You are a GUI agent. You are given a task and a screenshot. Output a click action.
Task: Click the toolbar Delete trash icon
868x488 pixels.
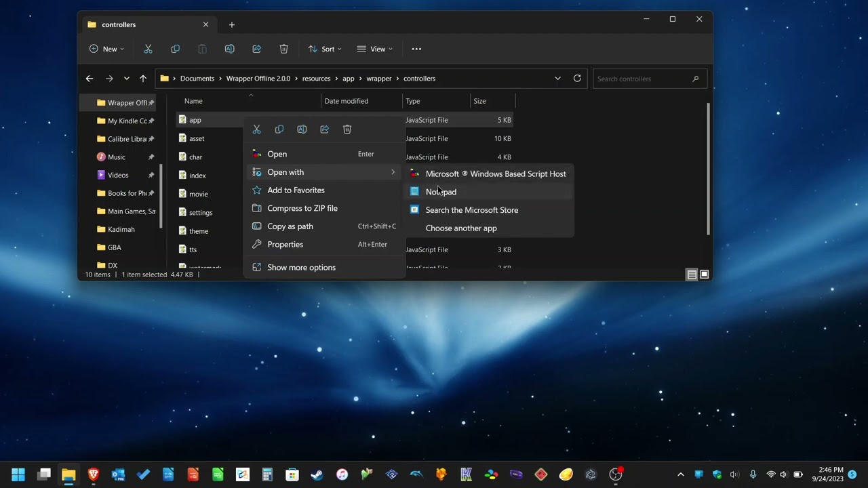(x=283, y=49)
